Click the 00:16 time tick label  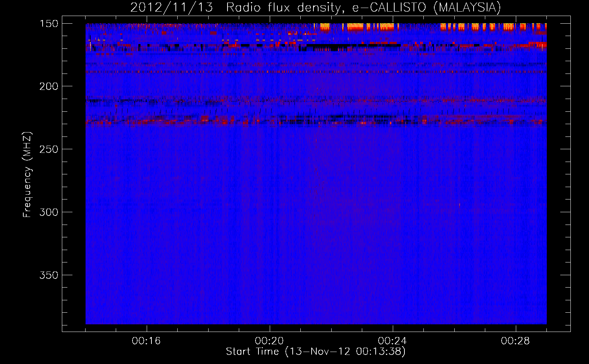(x=146, y=341)
